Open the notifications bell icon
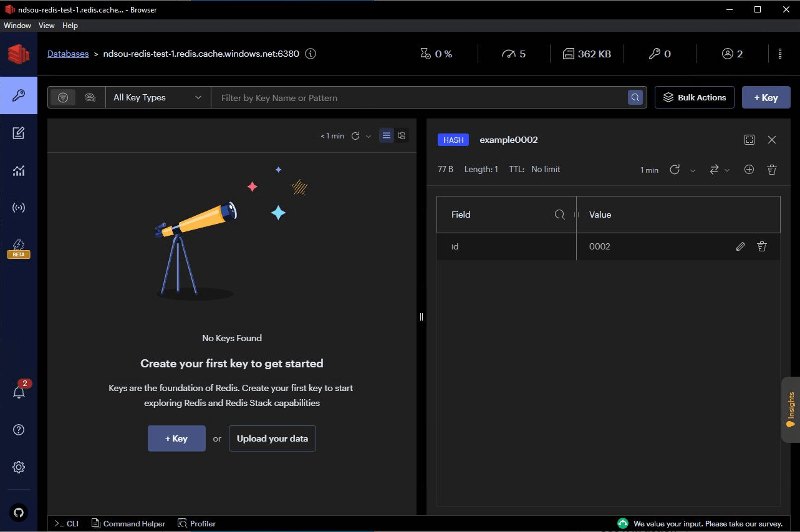 pyautogui.click(x=19, y=392)
